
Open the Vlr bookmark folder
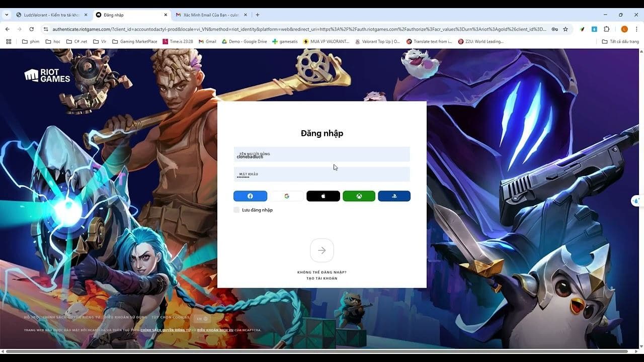100,42
